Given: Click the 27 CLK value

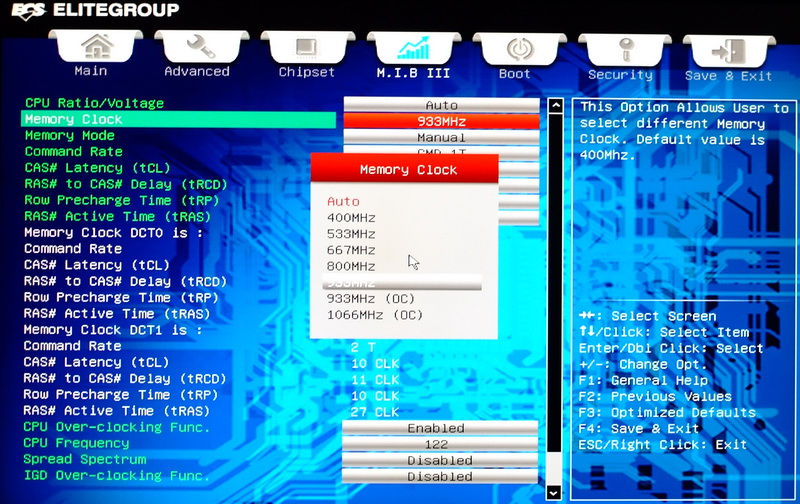Looking at the screenshot, I should point(376,412).
